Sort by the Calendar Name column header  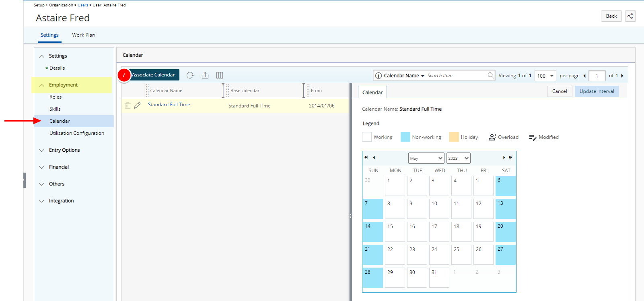click(x=166, y=91)
